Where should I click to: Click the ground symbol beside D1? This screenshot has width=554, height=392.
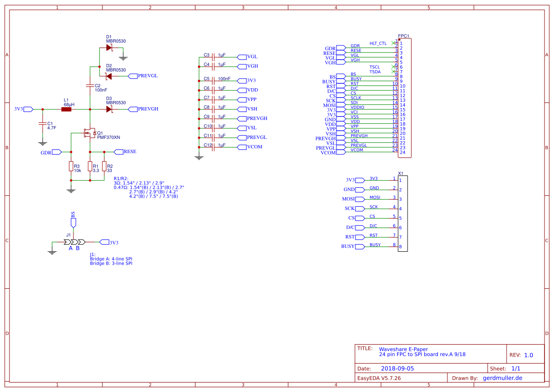coord(123,58)
